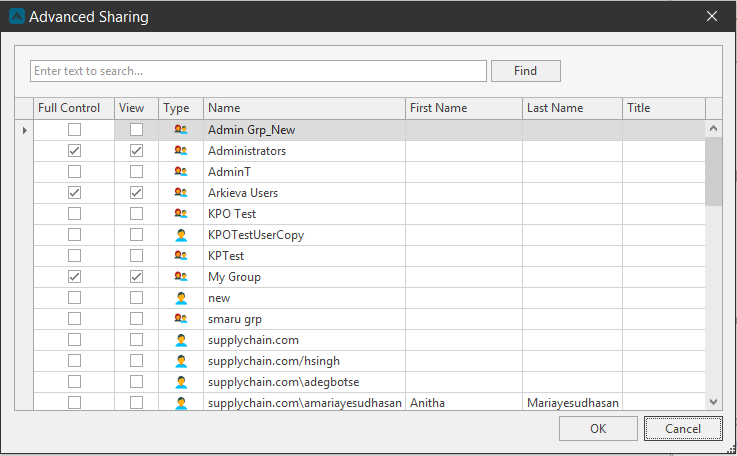
Task: Click the group icon for Admin Grp_New
Action: [181, 129]
